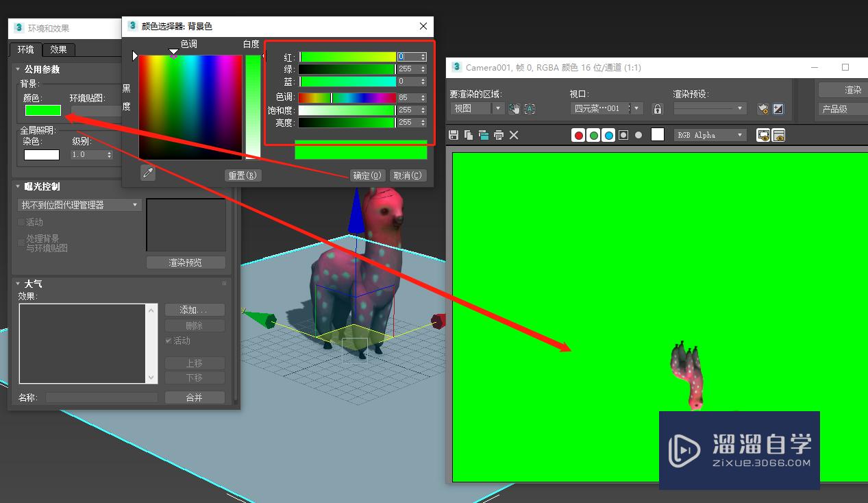Open the viewport dropdown showing 四元菜…001
The image size is (868, 503).
pos(607,108)
